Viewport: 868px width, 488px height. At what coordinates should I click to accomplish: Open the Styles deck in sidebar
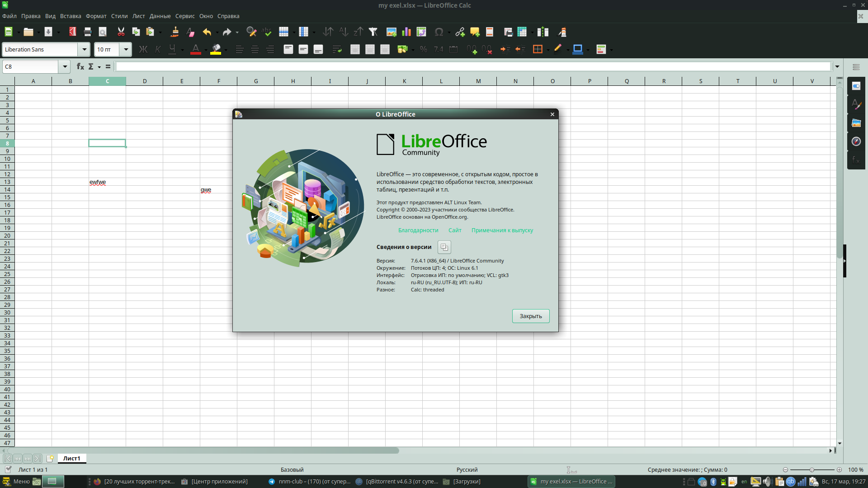pos(856,104)
